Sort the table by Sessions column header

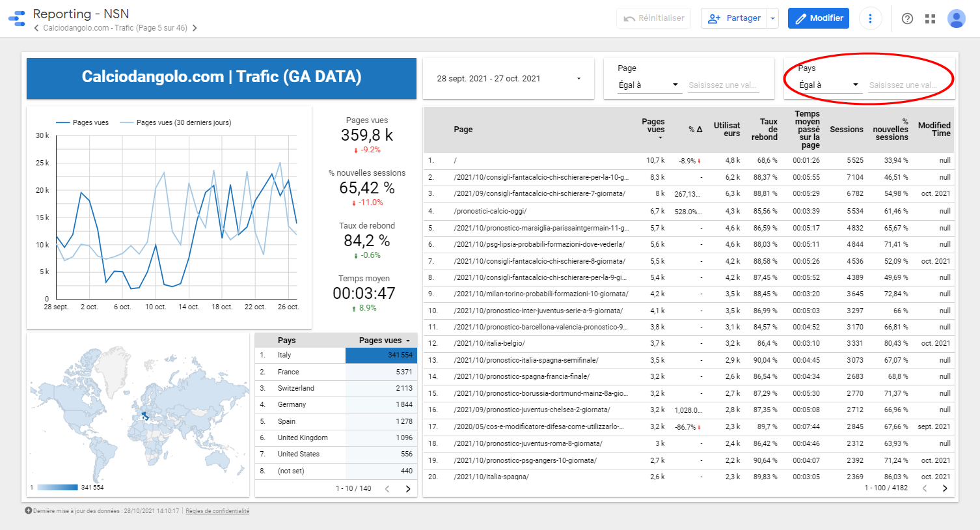[x=846, y=130]
